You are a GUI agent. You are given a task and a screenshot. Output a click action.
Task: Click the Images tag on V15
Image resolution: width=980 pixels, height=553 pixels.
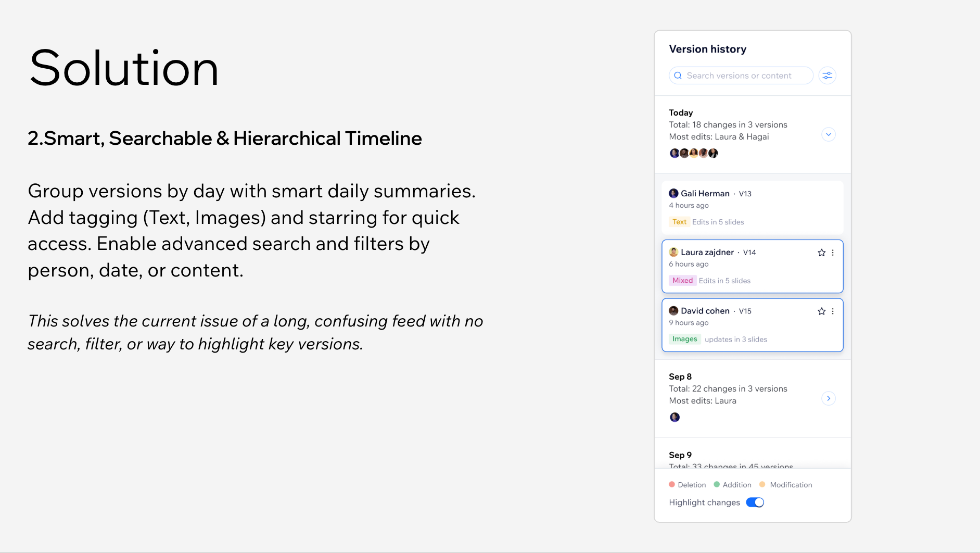click(x=684, y=339)
